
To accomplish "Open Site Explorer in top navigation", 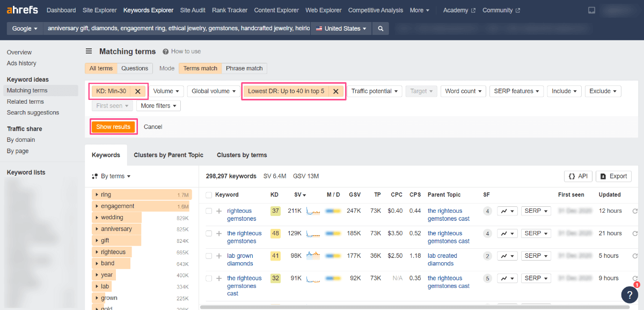I will pyautogui.click(x=99, y=10).
